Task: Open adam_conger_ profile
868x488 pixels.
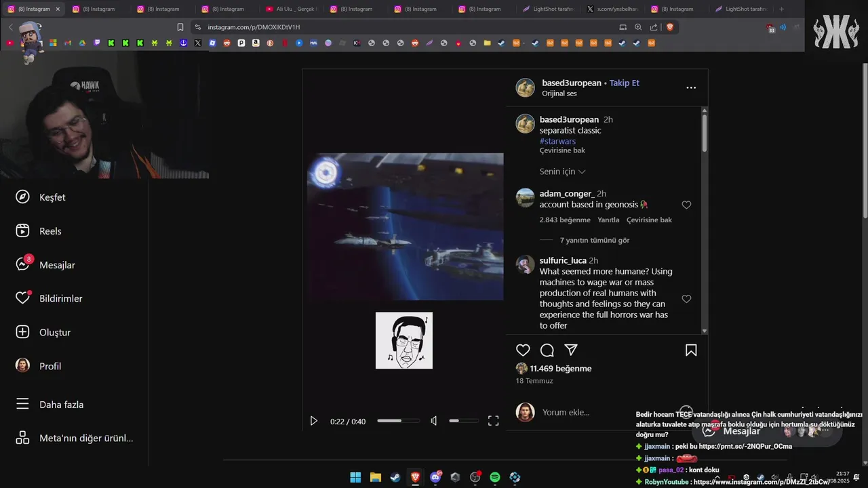Action: pyautogui.click(x=567, y=194)
